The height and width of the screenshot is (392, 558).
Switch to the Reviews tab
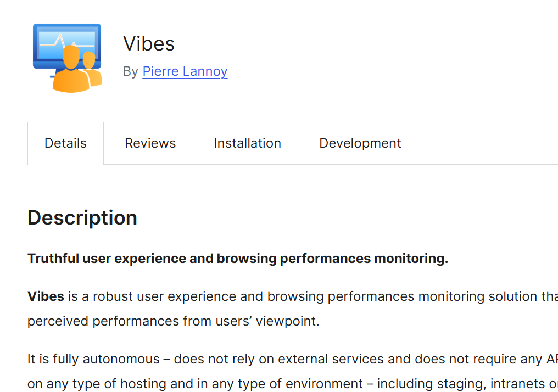(150, 143)
